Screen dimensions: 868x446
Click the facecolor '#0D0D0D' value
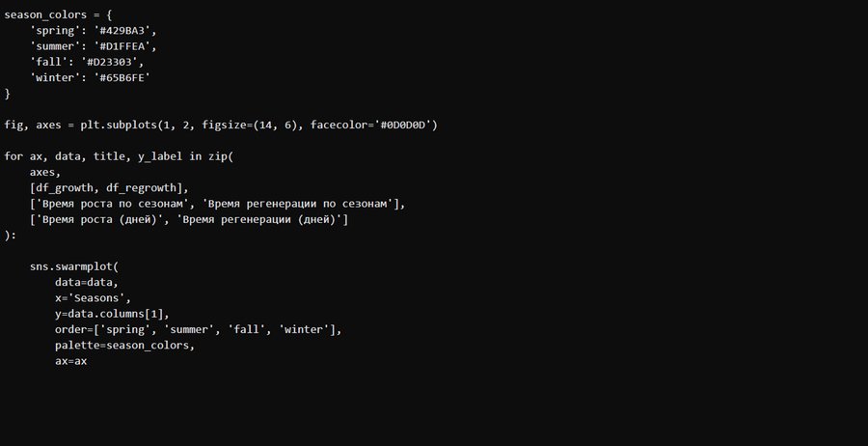tap(404, 125)
